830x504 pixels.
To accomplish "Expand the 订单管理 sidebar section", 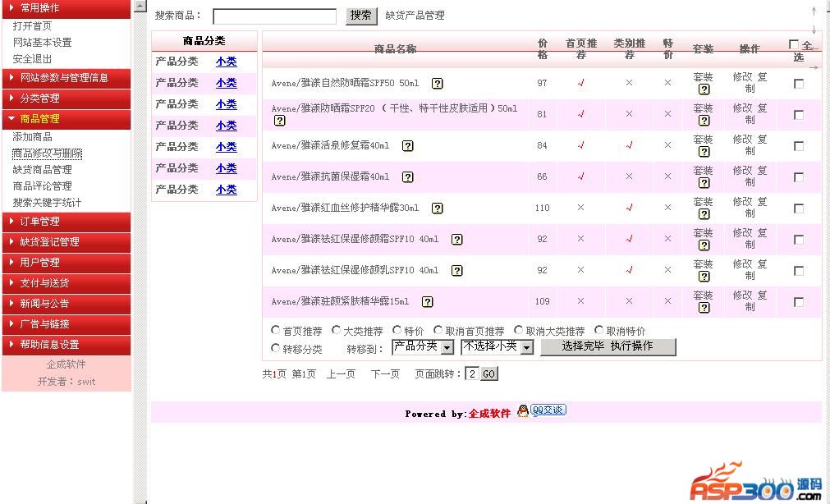I will pos(66,222).
